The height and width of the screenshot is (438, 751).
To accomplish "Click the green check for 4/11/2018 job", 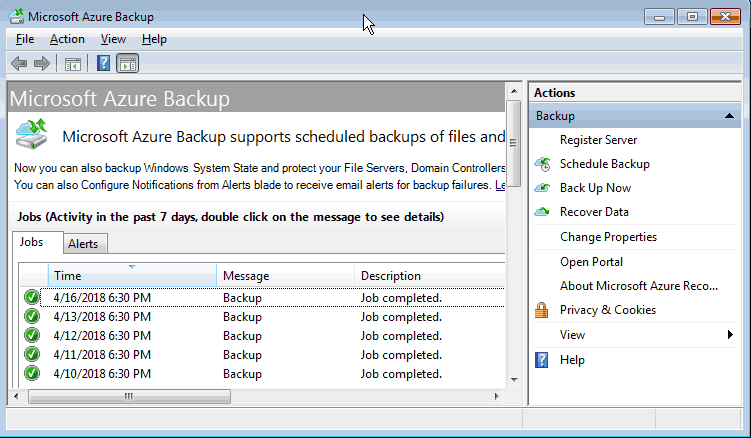I will coord(32,354).
